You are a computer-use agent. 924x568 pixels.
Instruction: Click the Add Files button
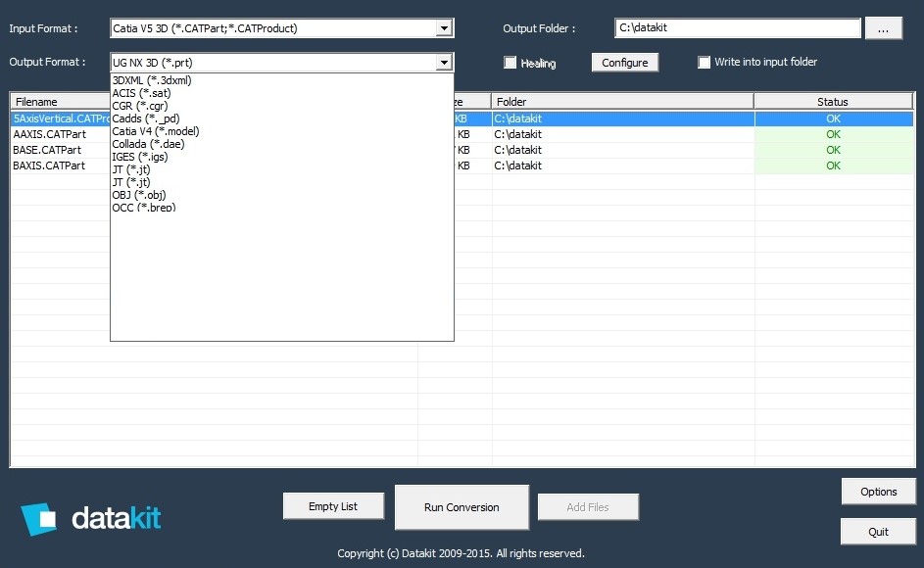tap(588, 507)
